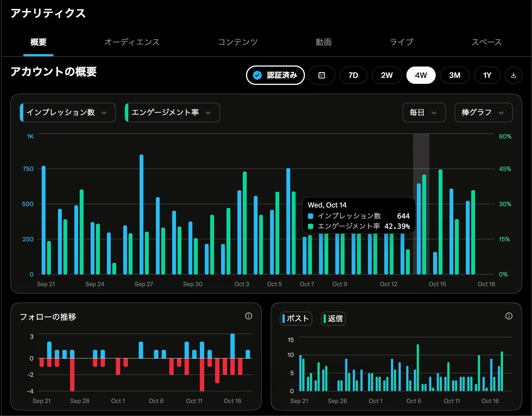Select the 1Y time range

487,75
